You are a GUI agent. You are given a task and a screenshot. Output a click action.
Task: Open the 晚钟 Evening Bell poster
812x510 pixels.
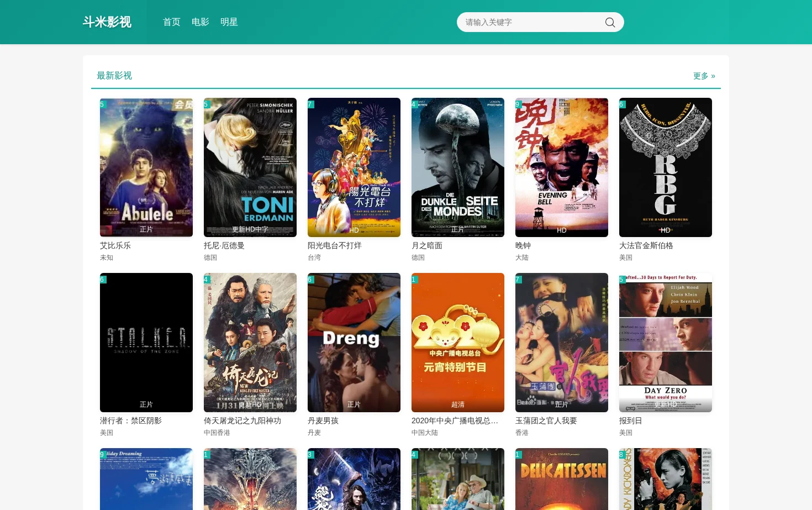point(562,167)
